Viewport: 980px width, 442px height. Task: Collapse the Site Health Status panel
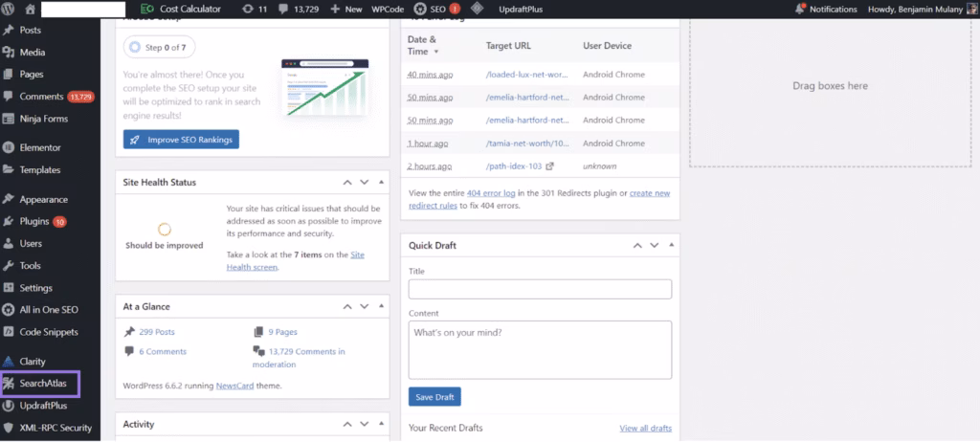[x=381, y=182]
